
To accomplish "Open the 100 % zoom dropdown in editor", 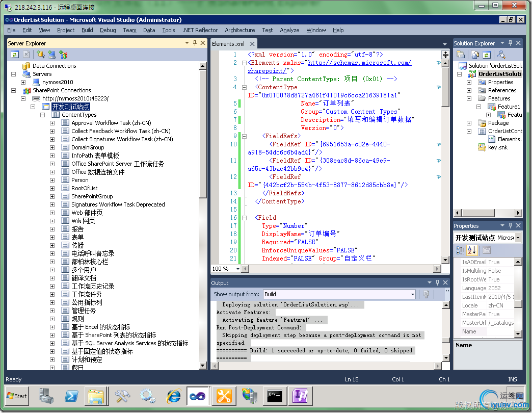I will click(238, 269).
